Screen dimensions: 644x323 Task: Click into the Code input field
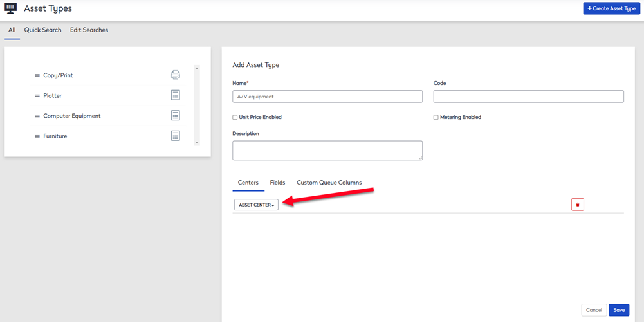pos(529,97)
